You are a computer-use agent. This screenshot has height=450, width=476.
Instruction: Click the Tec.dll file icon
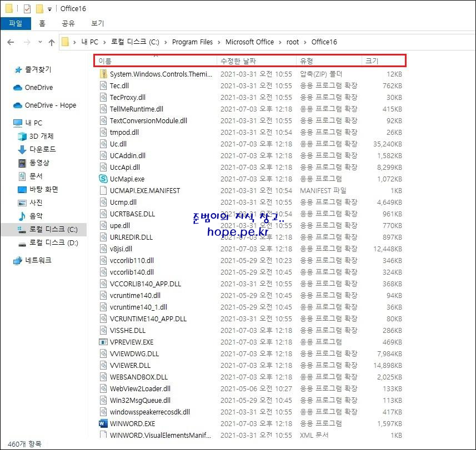(x=103, y=85)
